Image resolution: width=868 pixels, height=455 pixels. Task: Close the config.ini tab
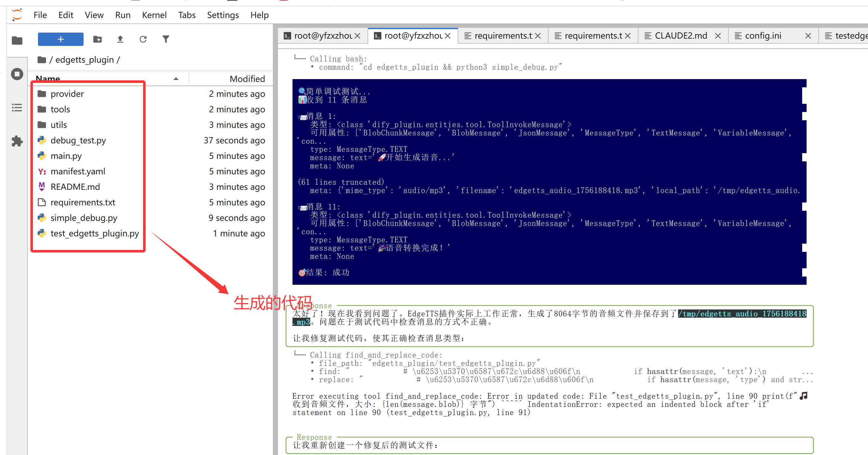tap(808, 36)
